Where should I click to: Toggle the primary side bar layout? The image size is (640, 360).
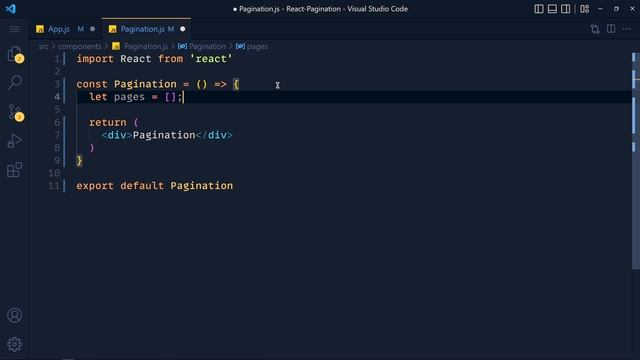tap(539, 9)
